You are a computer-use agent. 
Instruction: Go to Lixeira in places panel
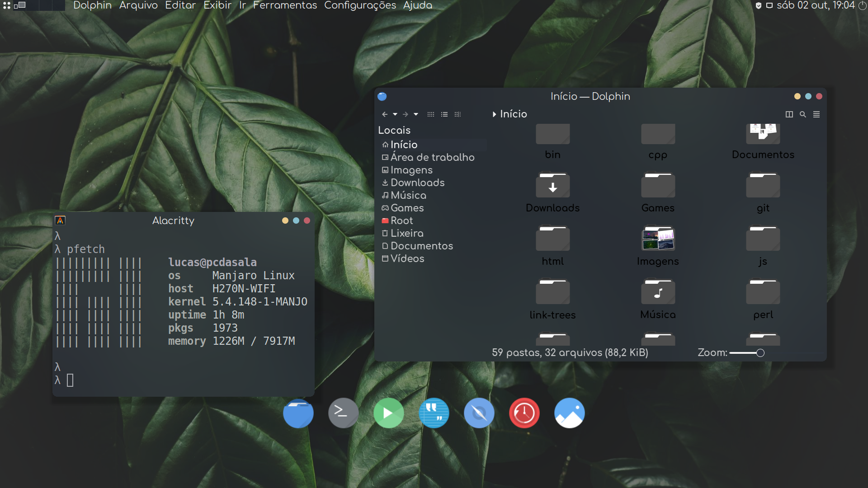407,233
